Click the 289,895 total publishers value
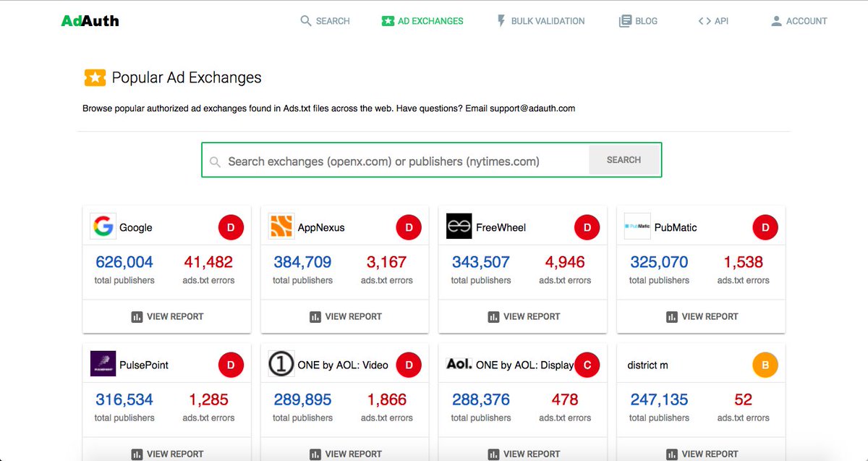Screen dimensions: 868x461 (x=302, y=399)
